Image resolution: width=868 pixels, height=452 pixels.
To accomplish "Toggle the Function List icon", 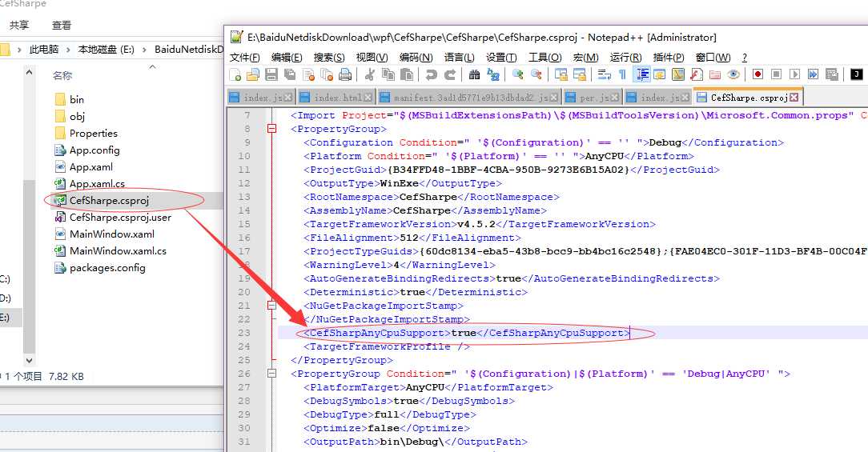I will [697, 74].
